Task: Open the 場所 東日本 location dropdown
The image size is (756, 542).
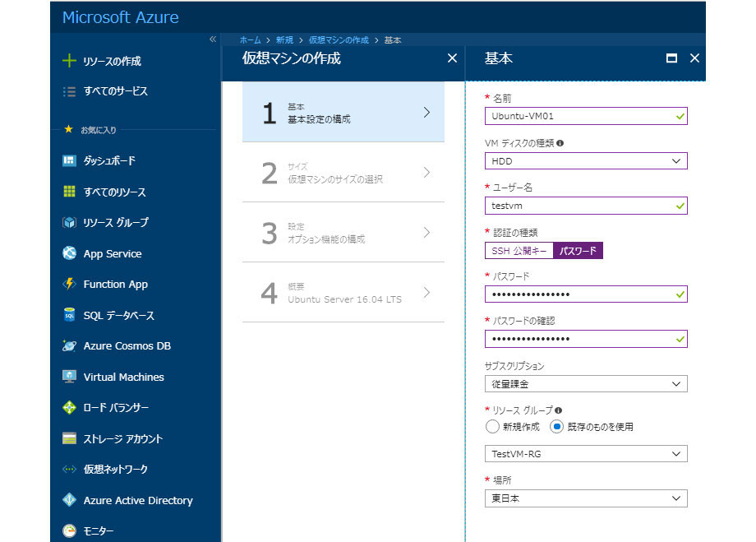Action: (x=586, y=498)
